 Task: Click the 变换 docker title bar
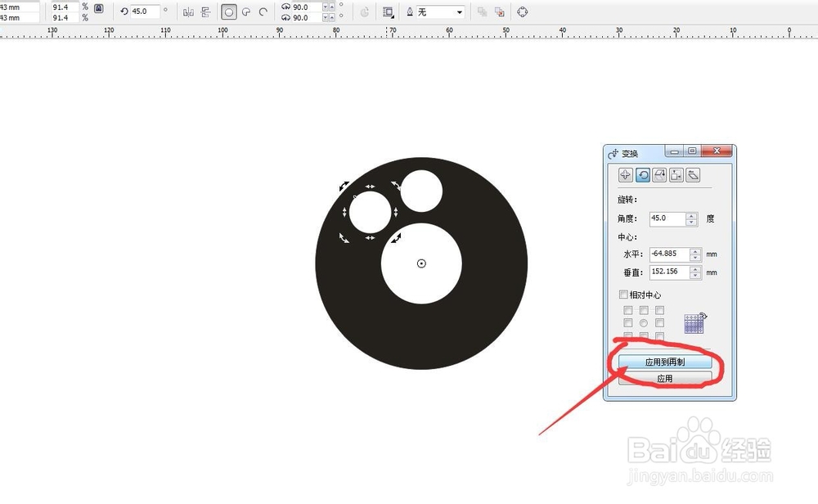pyautogui.click(x=646, y=152)
